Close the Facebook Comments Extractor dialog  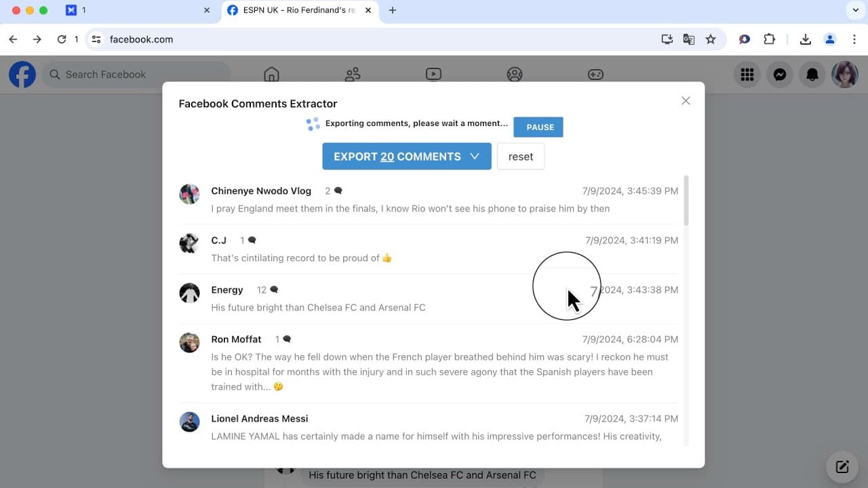[686, 101]
